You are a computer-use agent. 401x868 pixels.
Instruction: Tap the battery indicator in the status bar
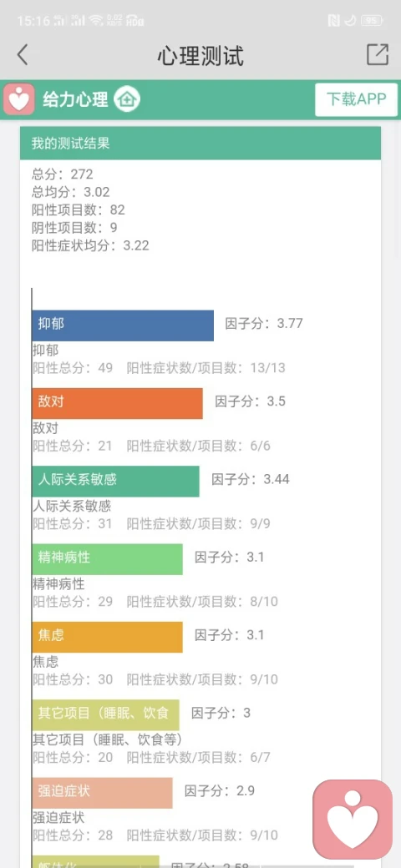[371, 21]
